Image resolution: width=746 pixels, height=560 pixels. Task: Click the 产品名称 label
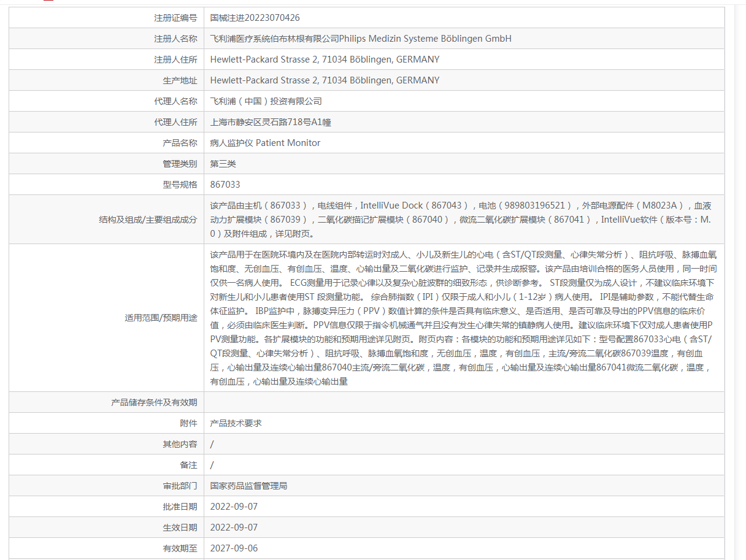(180, 143)
